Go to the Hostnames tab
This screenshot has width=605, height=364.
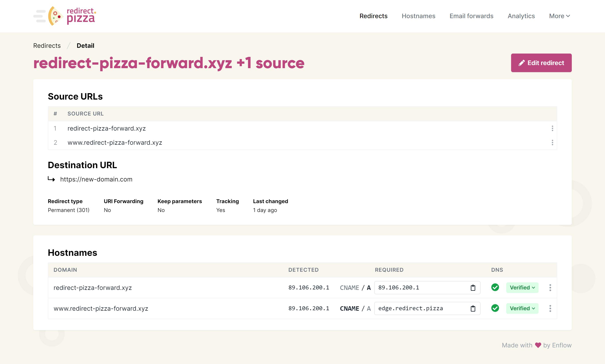(418, 16)
